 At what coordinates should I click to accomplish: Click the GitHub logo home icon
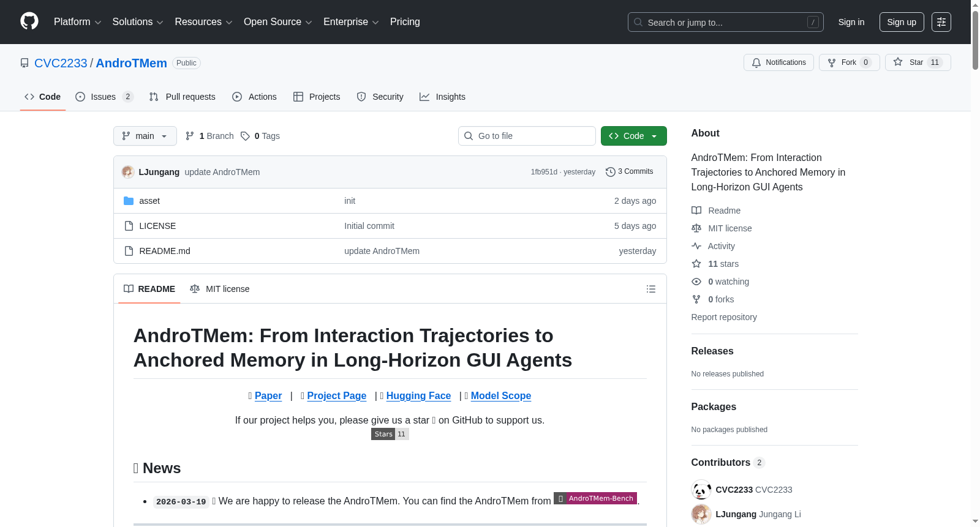[x=29, y=21]
